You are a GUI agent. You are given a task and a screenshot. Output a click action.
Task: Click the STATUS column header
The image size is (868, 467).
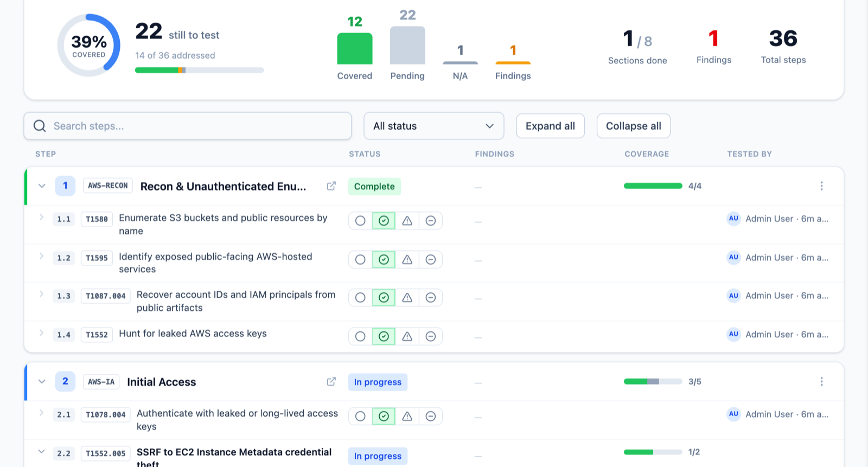(x=365, y=154)
